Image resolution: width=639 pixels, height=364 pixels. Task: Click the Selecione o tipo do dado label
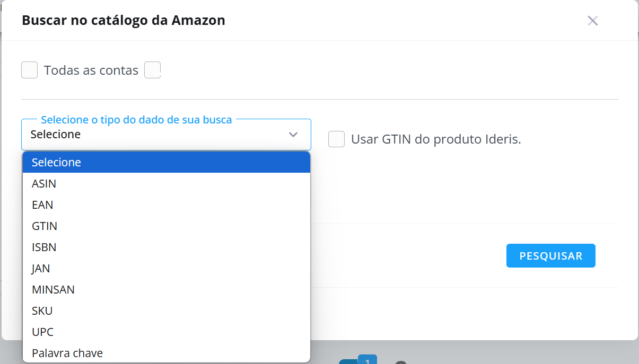coord(136,120)
